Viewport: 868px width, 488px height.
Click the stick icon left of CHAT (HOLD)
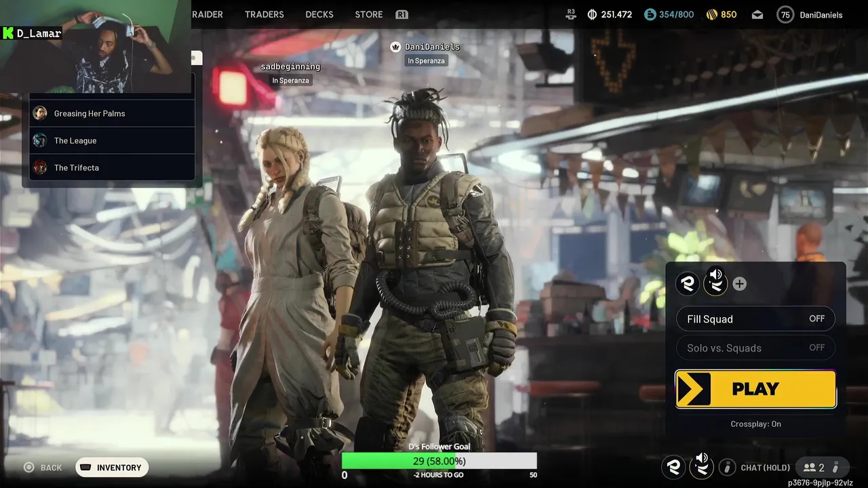[x=727, y=467]
